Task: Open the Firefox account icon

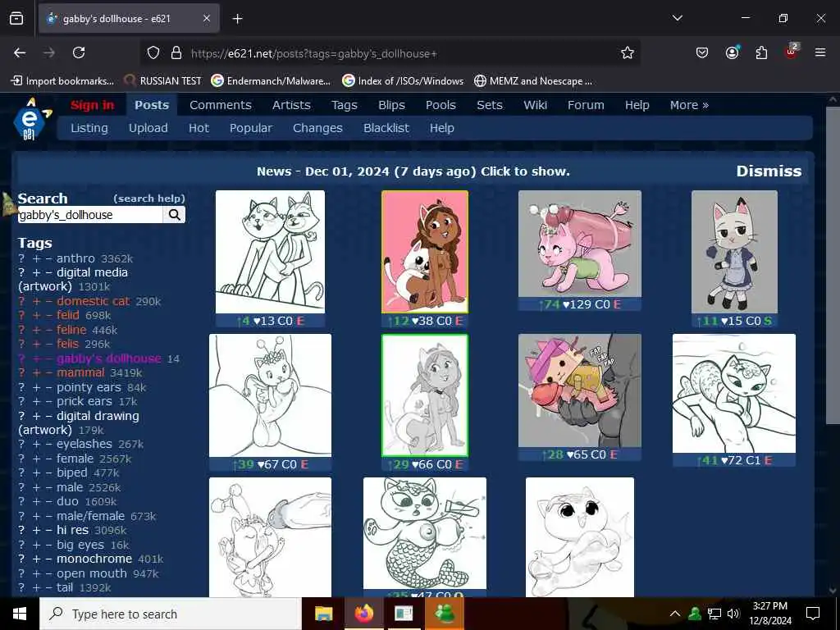Action: [x=732, y=52]
